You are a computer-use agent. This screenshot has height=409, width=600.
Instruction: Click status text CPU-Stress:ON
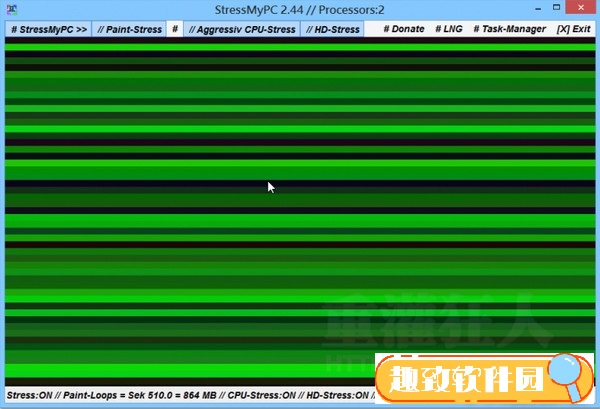tap(261, 395)
